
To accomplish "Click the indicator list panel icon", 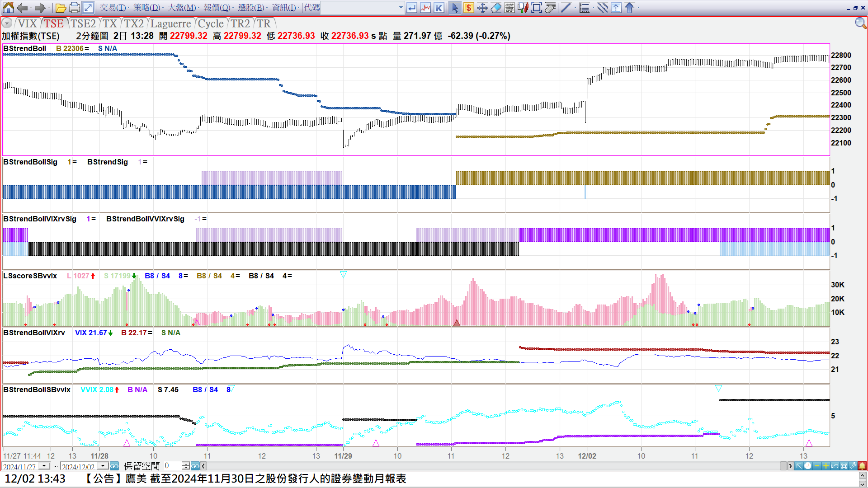I will (x=509, y=8).
